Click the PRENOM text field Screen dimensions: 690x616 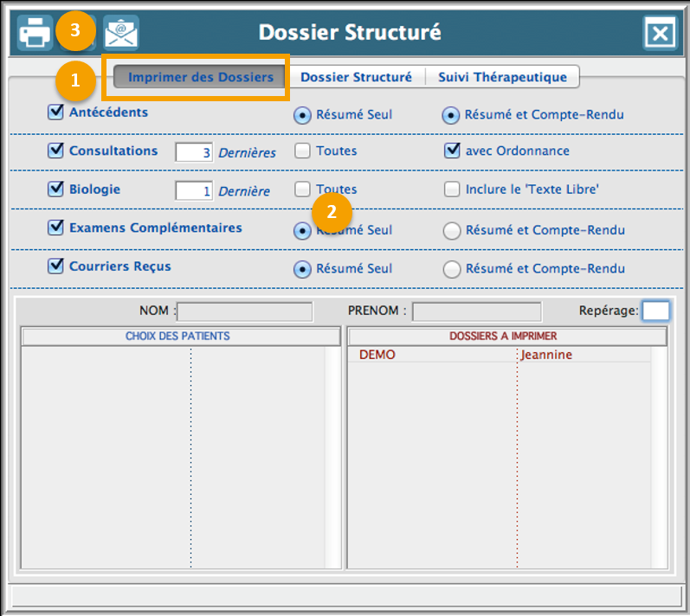click(x=476, y=311)
